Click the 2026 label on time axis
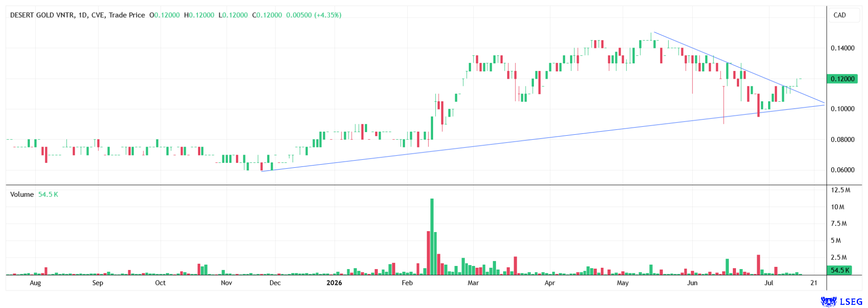Image resolution: width=868 pixels, height=308 pixels. (x=334, y=283)
